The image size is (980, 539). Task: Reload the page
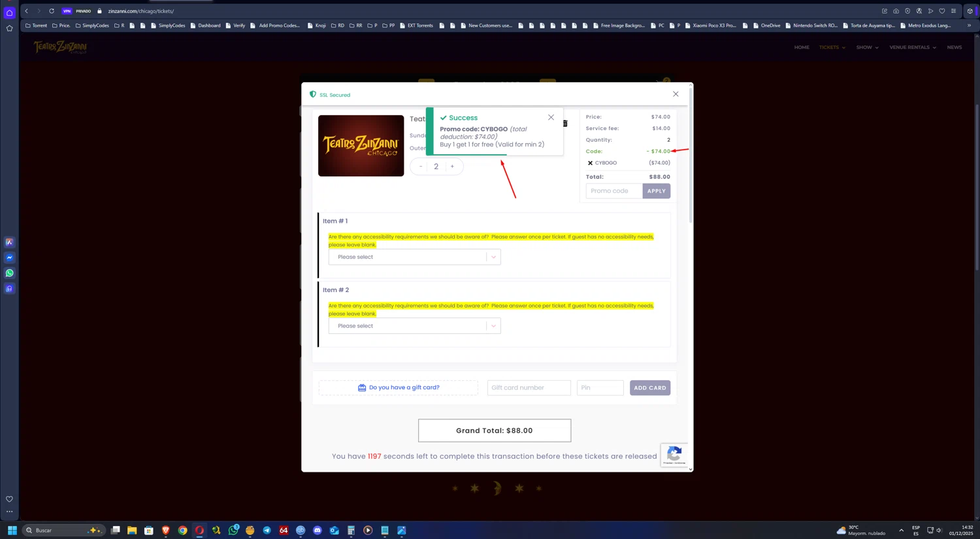52,11
